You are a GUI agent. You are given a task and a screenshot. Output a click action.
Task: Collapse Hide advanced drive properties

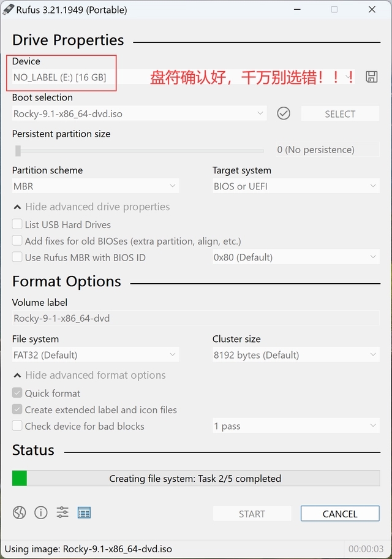[92, 207]
